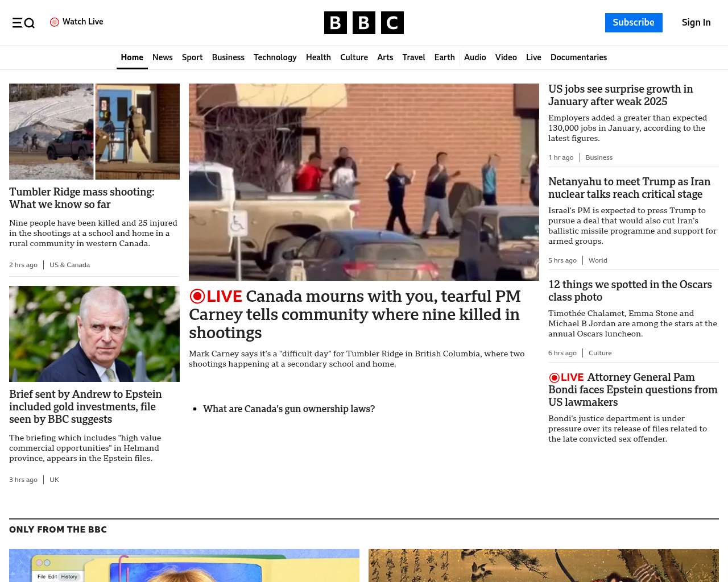728x582 pixels.
Task: Open Attorney General Pam Bondi live headline
Action: point(633,390)
